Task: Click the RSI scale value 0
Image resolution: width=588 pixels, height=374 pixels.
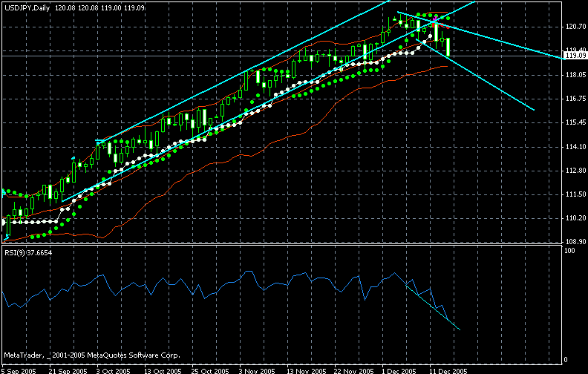Action: (566, 360)
